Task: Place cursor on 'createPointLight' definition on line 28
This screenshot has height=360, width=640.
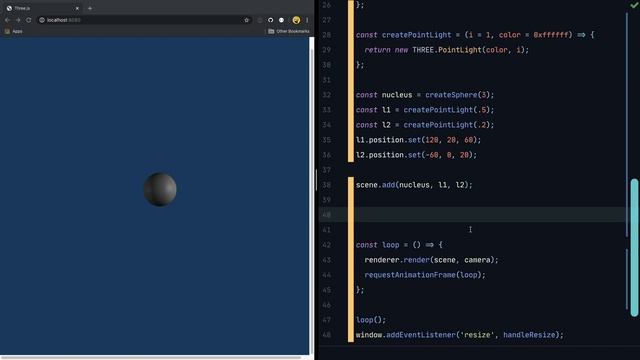Action: tap(416, 35)
